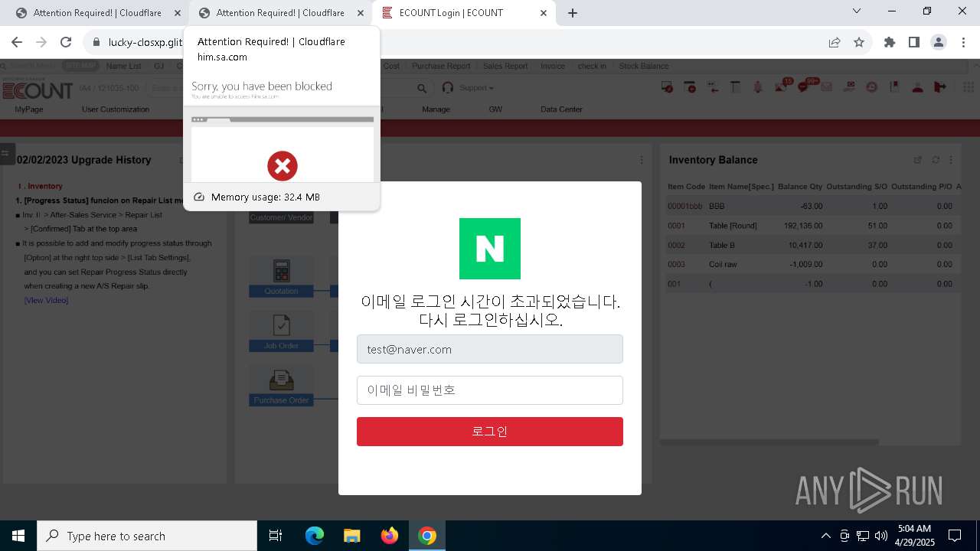
Task: Open Microsoft Edge from taskbar
Action: (x=315, y=536)
